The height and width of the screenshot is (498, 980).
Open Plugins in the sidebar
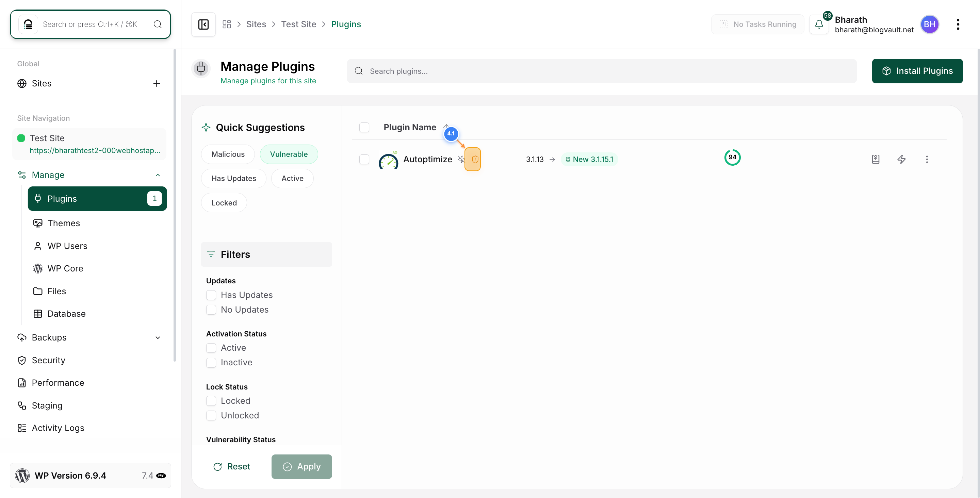97,199
